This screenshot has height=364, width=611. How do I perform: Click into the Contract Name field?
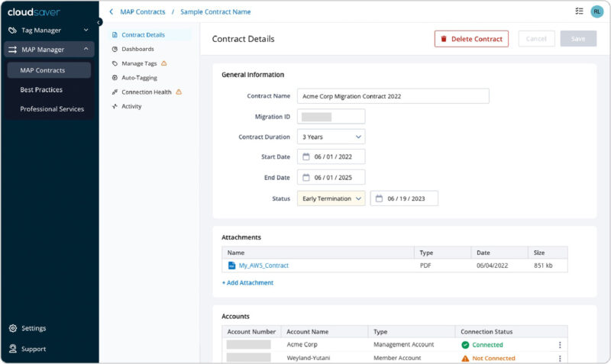click(393, 96)
